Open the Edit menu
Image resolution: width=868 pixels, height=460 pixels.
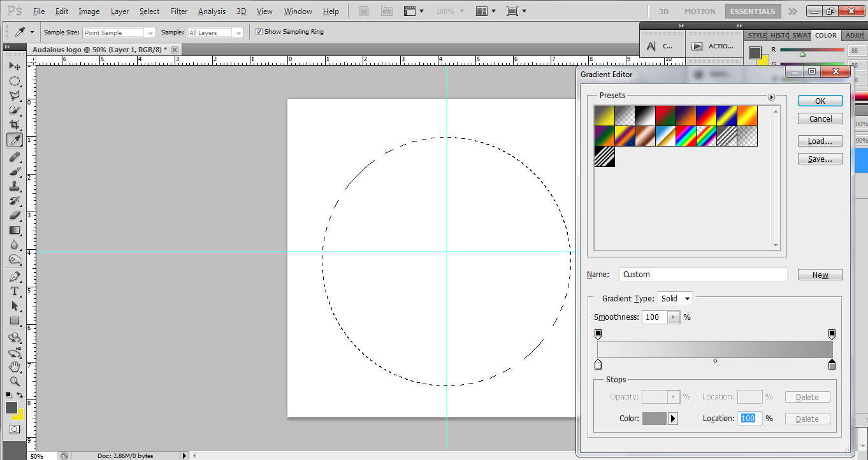point(62,11)
